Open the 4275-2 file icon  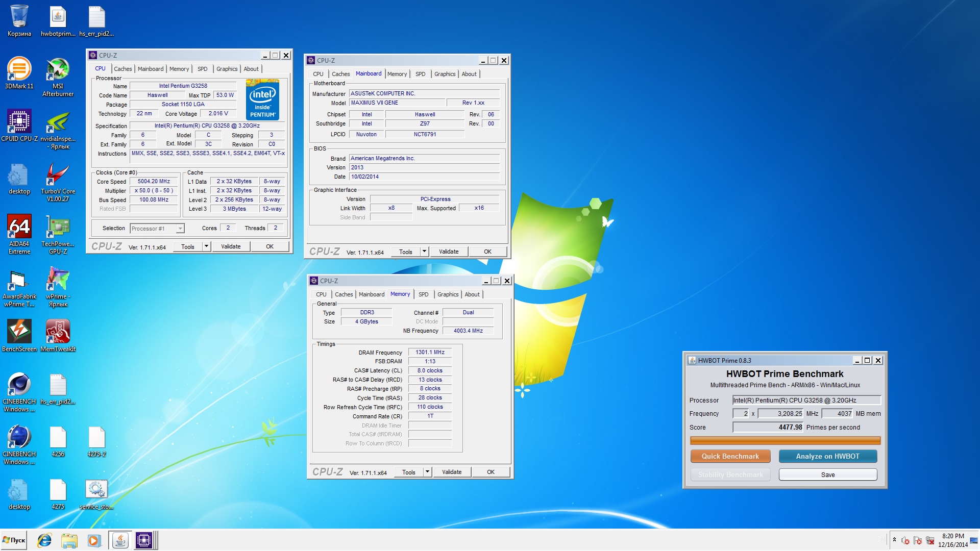coord(96,441)
